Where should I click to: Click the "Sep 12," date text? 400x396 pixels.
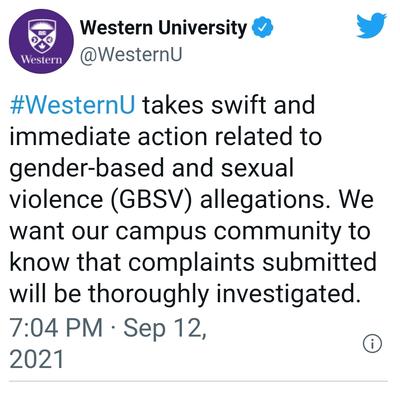click(165, 329)
